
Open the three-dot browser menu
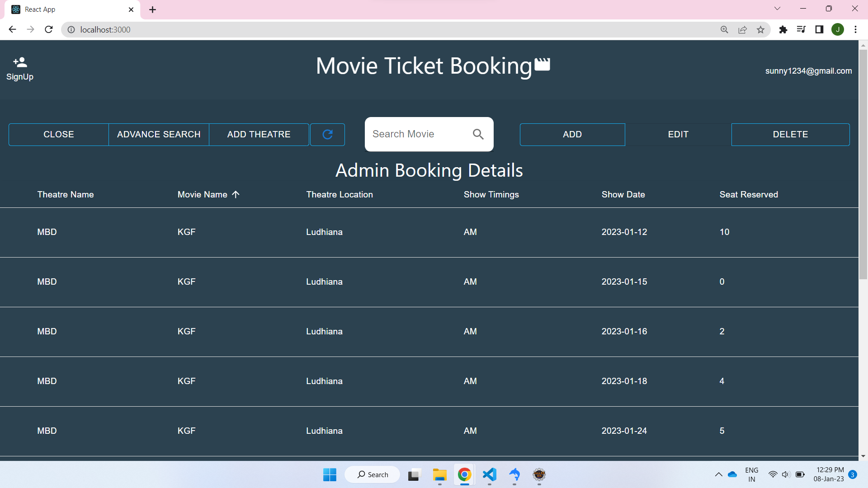(x=855, y=29)
